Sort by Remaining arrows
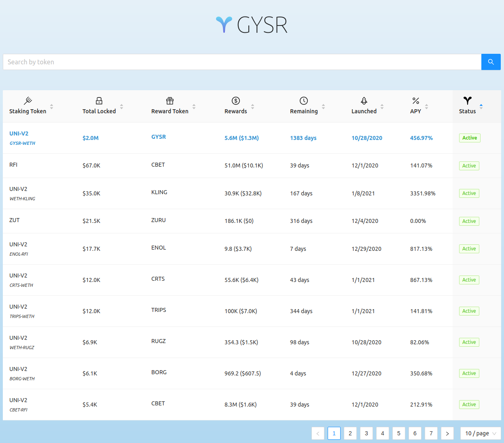 point(323,106)
